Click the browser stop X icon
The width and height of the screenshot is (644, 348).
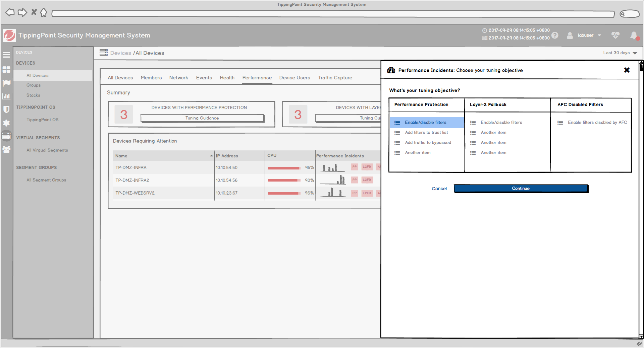point(34,12)
